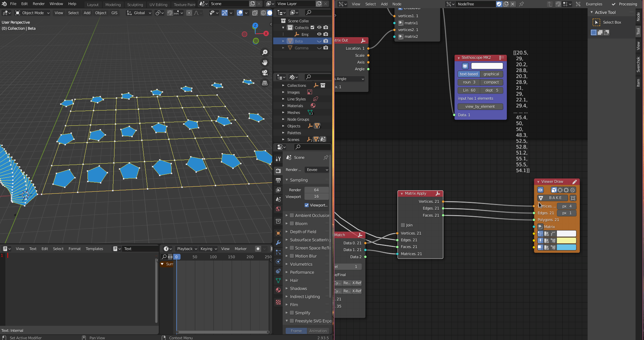Open the Modifier properties wrench icon
644x340 pixels.
(x=278, y=243)
